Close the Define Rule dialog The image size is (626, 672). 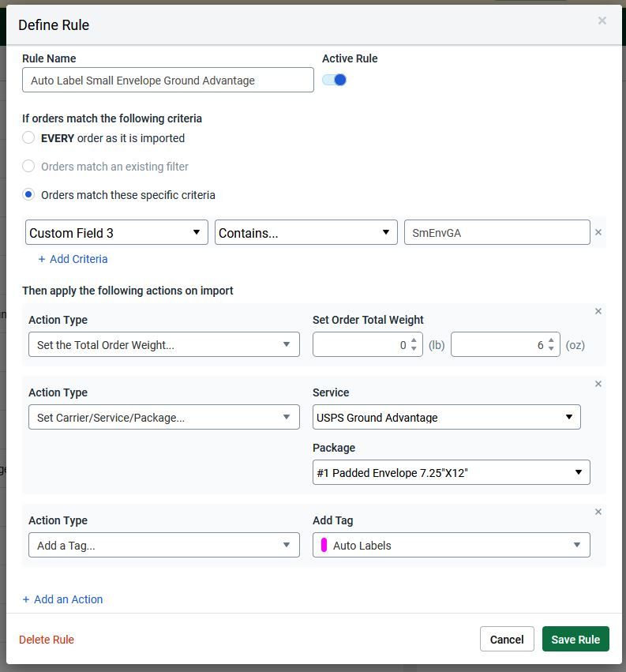602,21
